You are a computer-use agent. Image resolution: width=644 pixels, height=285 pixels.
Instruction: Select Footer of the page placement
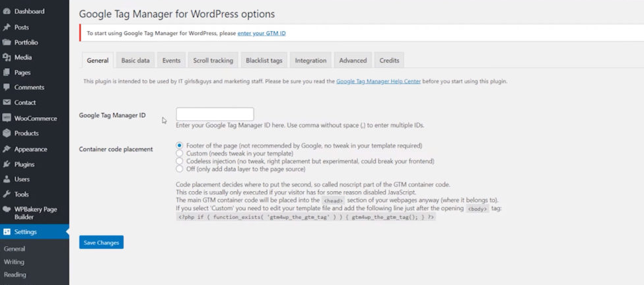179,145
